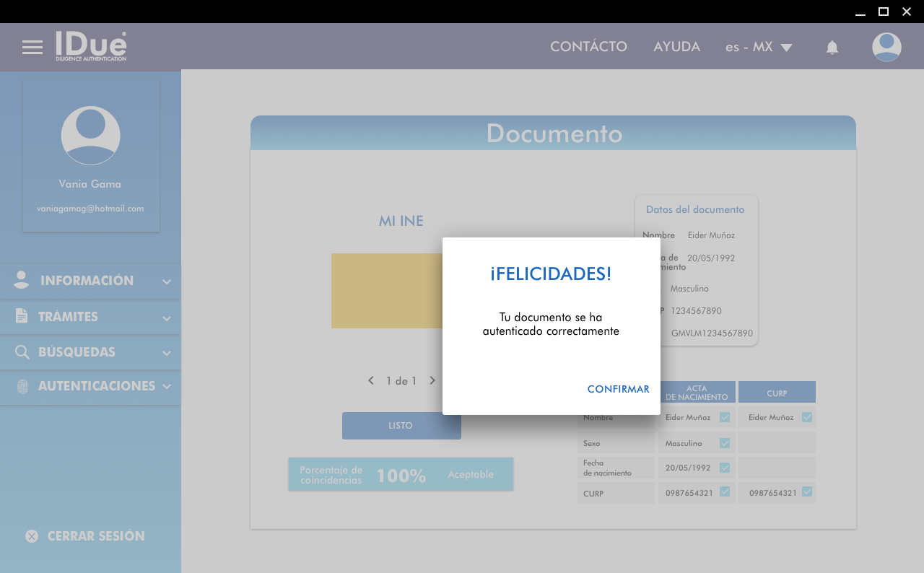Toggle Acta de Nacimiento Sexo checkbox
Screen dimensions: 924x573
[x=725, y=443]
